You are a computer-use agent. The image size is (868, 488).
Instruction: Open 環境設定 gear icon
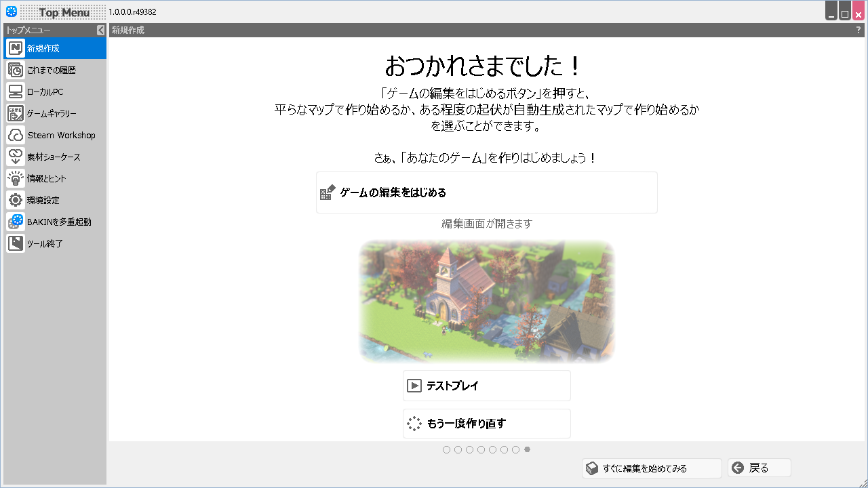pyautogui.click(x=16, y=200)
